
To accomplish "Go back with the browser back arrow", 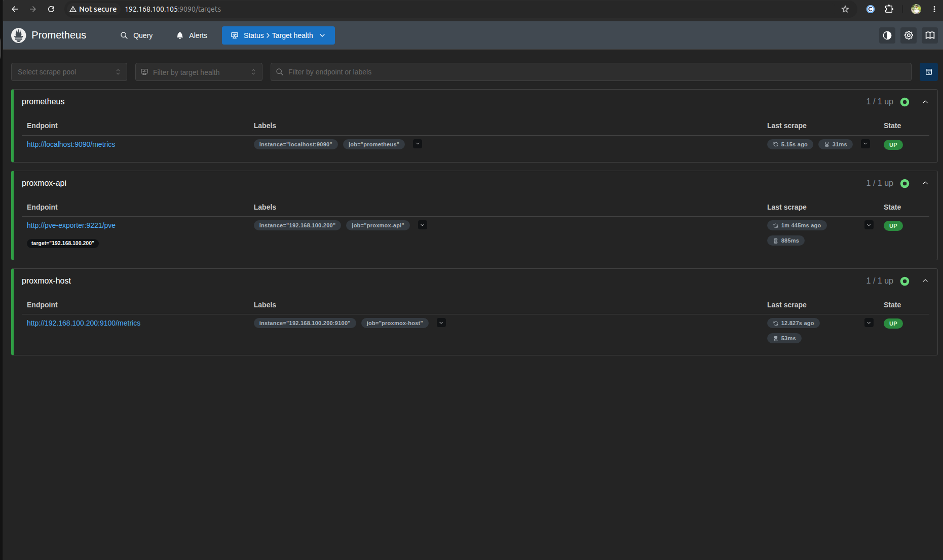I will pyautogui.click(x=15, y=9).
